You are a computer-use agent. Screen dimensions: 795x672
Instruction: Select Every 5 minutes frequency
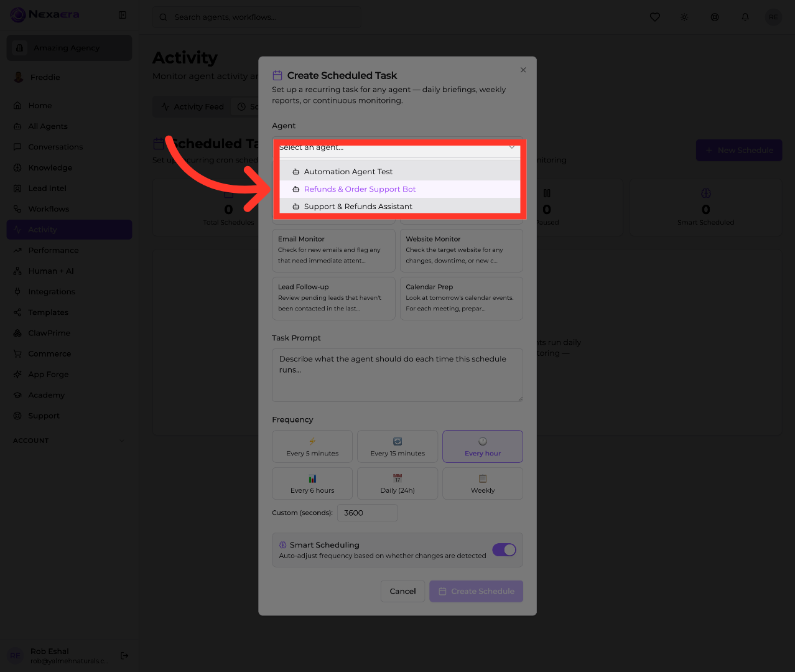[312, 447]
